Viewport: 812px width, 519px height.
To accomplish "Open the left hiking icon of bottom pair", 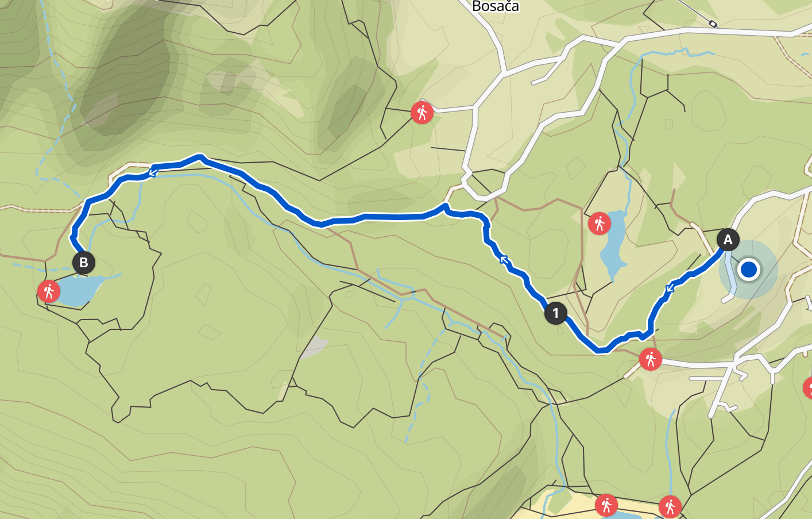I will click(x=606, y=505).
